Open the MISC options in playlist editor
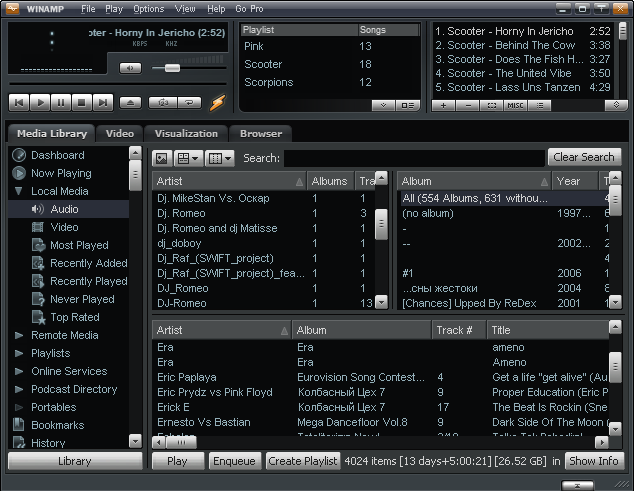This screenshot has width=634, height=491. click(x=516, y=106)
